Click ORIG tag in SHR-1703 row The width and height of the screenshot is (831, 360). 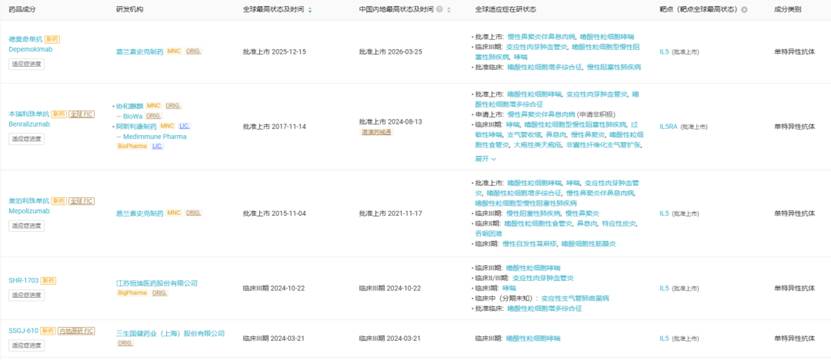160,293
